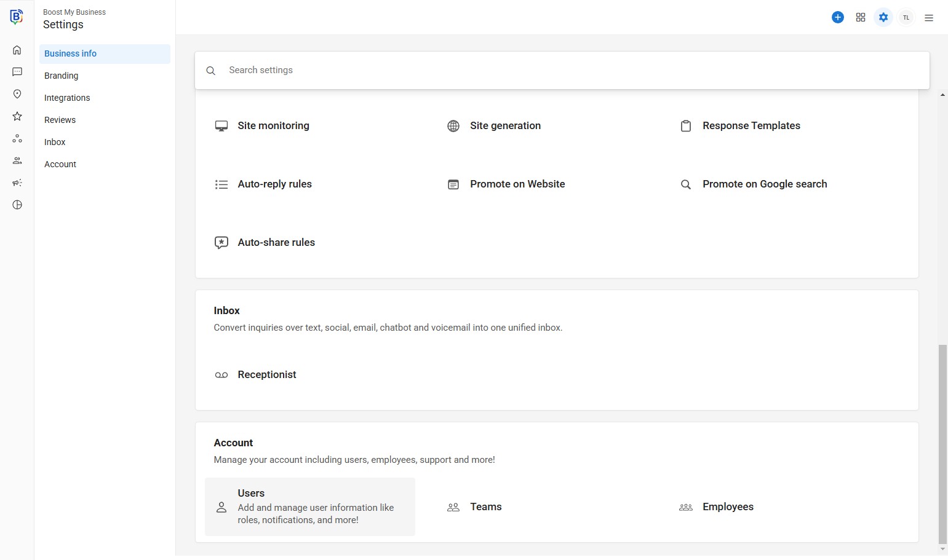Open the hamburger menu at top right
This screenshot has width=948, height=560.
[x=929, y=18]
